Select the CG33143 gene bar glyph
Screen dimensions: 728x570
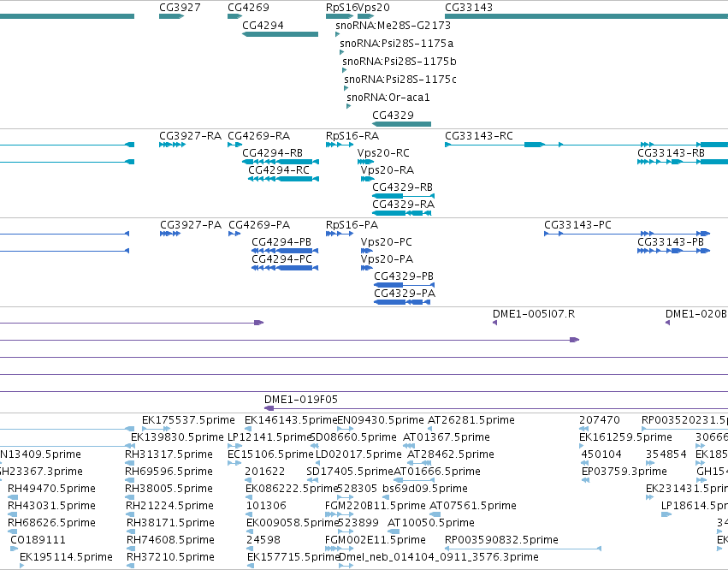pos(586,16)
